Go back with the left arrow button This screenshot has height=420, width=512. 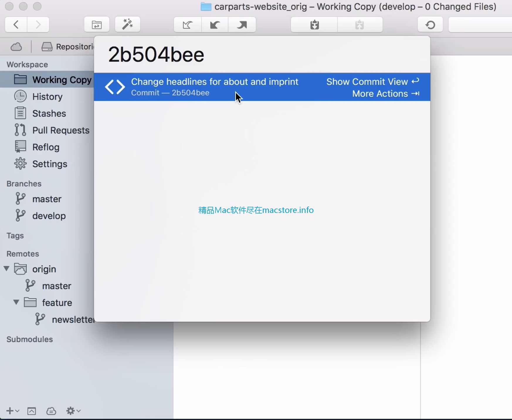coord(16,25)
